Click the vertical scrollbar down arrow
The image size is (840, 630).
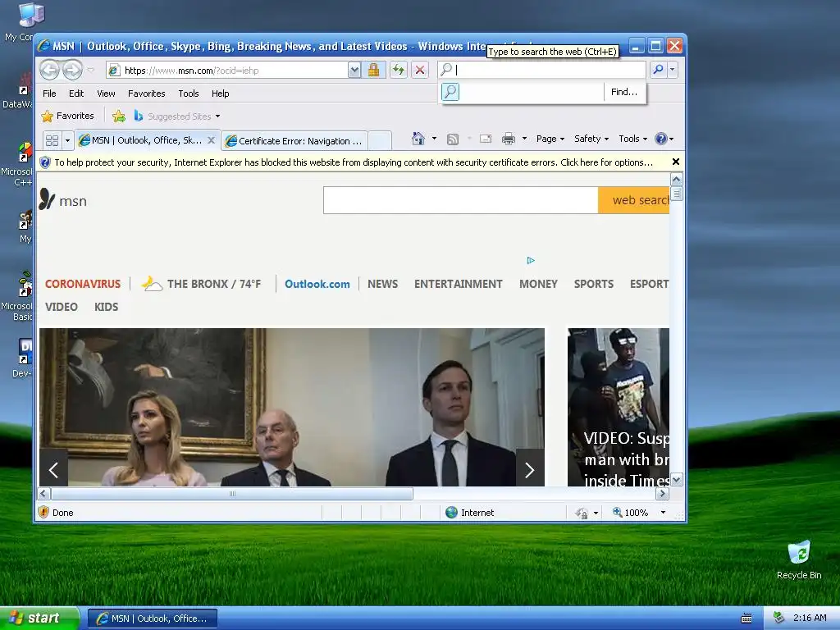(677, 479)
